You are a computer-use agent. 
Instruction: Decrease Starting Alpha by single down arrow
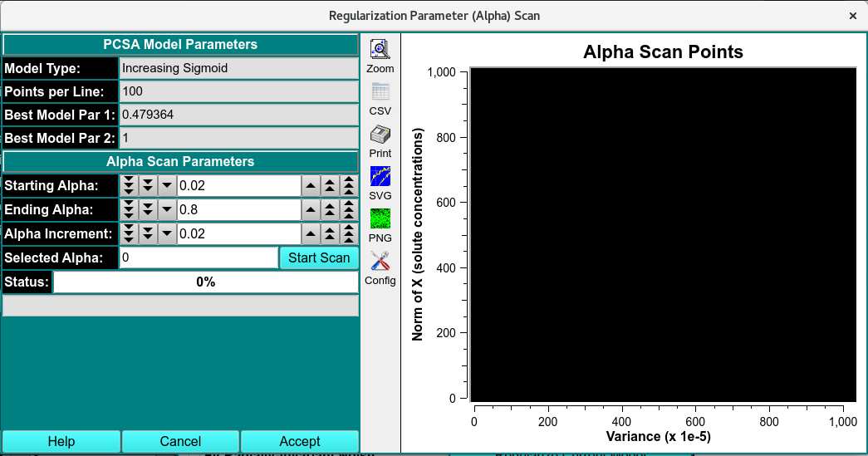point(167,185)
